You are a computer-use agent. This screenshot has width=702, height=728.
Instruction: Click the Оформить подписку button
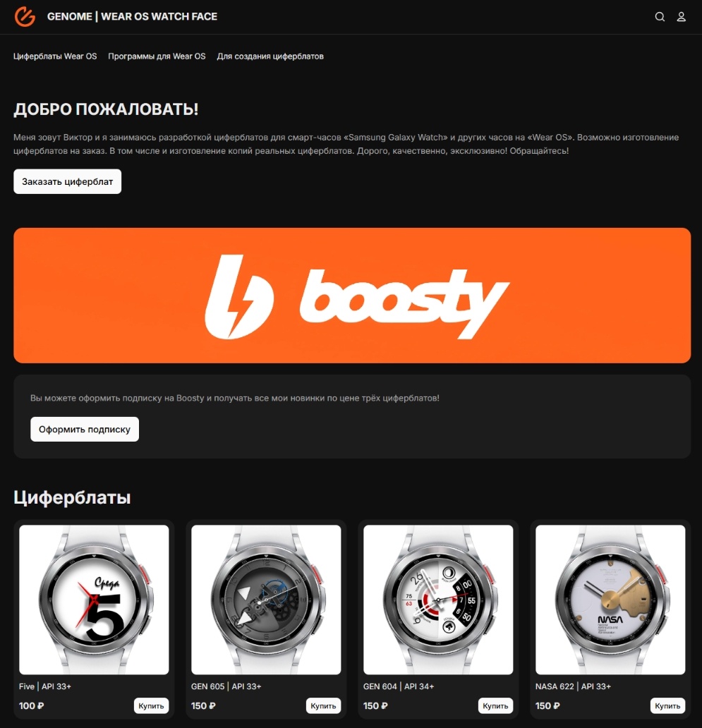[x=85, y=430]
